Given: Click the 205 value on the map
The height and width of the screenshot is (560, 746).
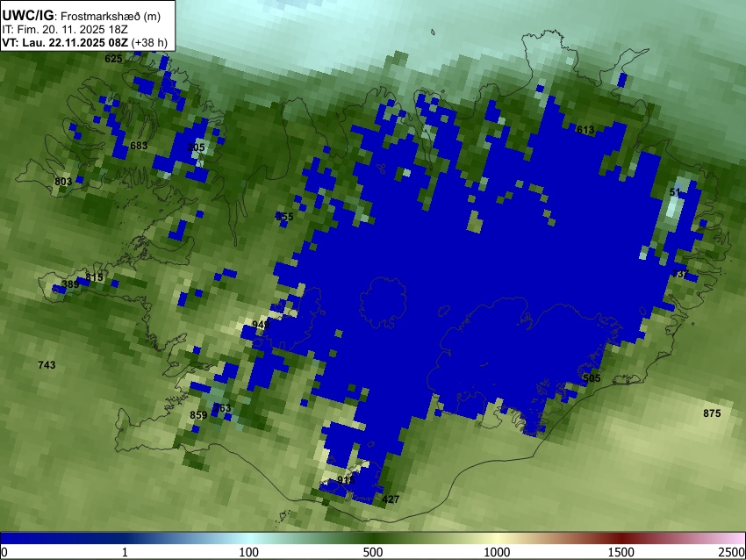Looking at the screenshot, I should (x=196, y=147).
